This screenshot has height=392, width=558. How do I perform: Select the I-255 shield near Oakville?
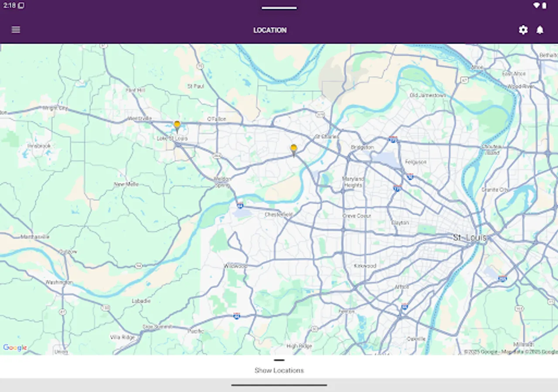[x=503, y=278]
